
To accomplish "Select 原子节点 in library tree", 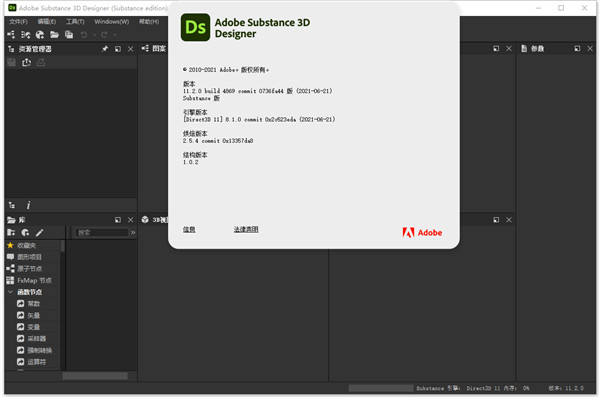I will click(x=29, y=269).
